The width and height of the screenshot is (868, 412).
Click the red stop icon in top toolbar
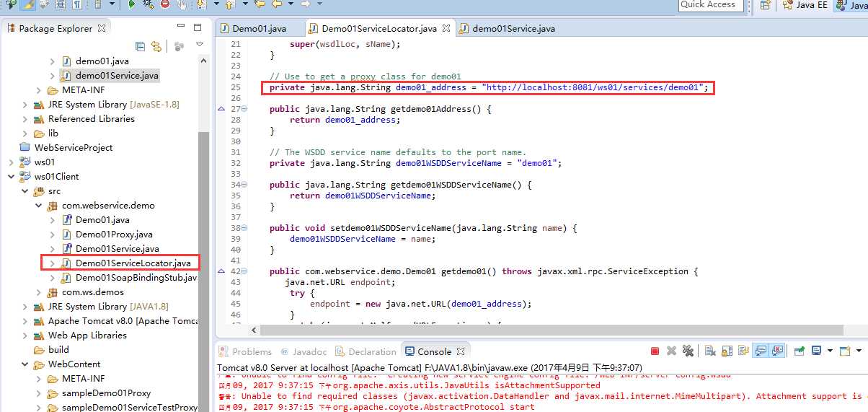click(165, 4)
